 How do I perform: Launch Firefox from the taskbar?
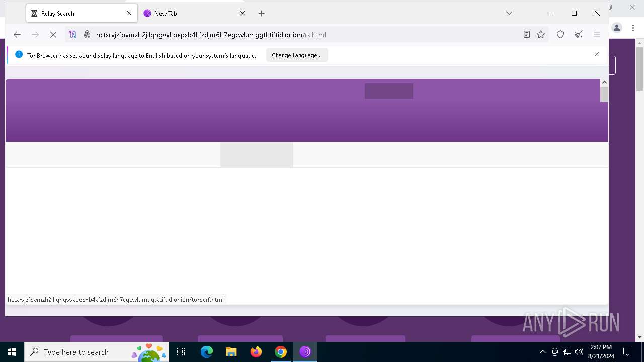[x=256, y=352]
